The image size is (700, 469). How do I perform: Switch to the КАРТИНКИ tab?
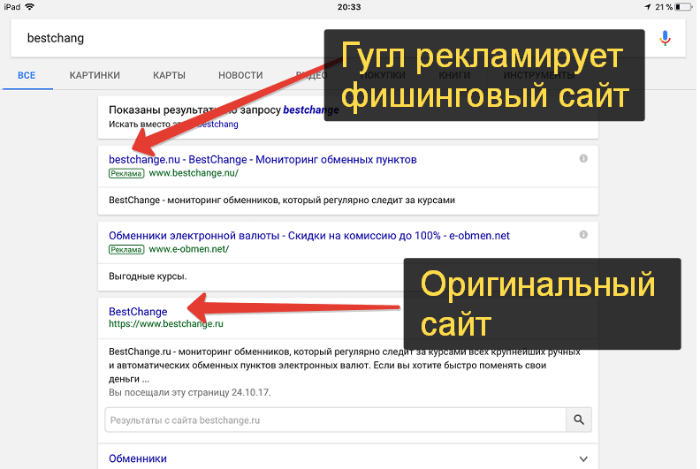click(x=95, y=75)
